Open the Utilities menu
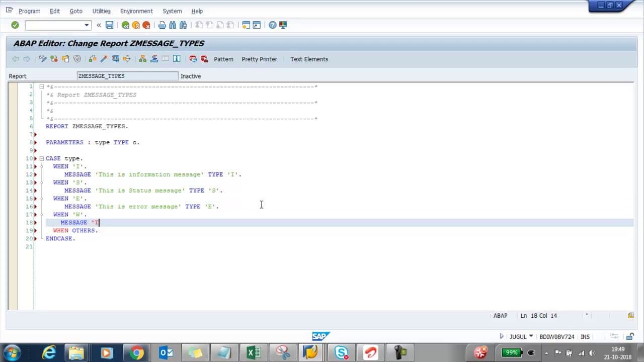Image resolution: width=644 pixels, height=362 pixels. point(101,11)
